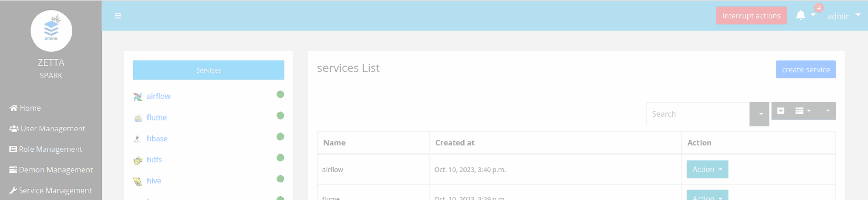Click airflow green status dot
The width and height of the screenshot is (868, 200).
pos(280,94)
